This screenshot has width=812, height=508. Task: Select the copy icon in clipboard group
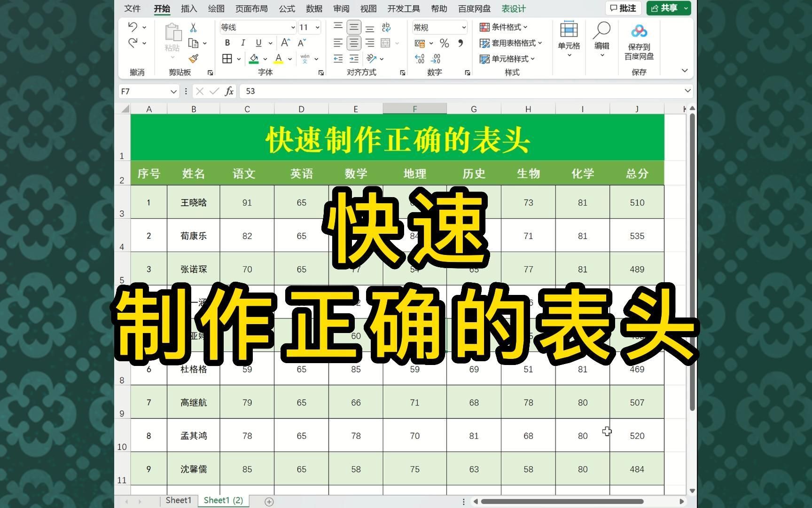pyautogui.click(x=193, y=43)
